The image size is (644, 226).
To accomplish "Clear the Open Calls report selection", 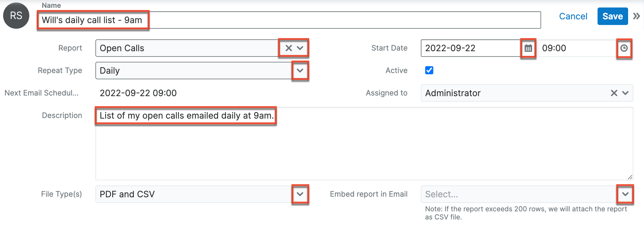I will pos(289,48).
